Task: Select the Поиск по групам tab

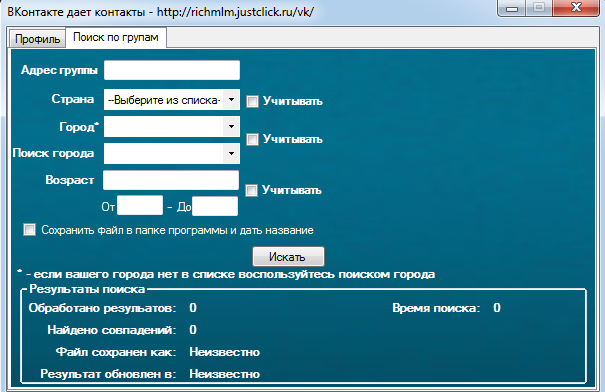Action: tap(116, 37)
